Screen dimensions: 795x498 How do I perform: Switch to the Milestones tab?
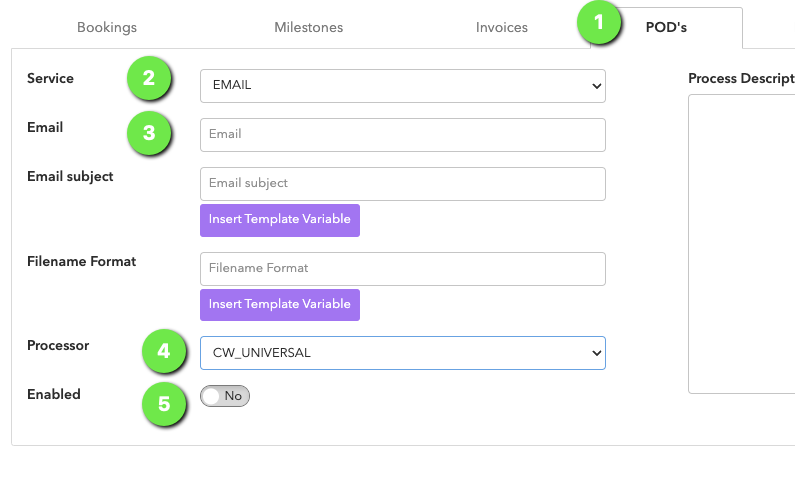[309, 27]
